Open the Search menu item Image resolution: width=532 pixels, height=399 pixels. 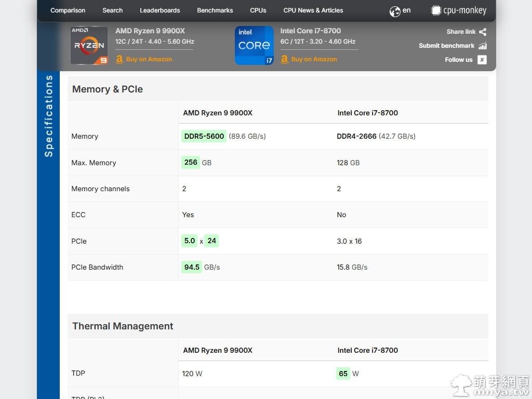click(x=112, y=10)
